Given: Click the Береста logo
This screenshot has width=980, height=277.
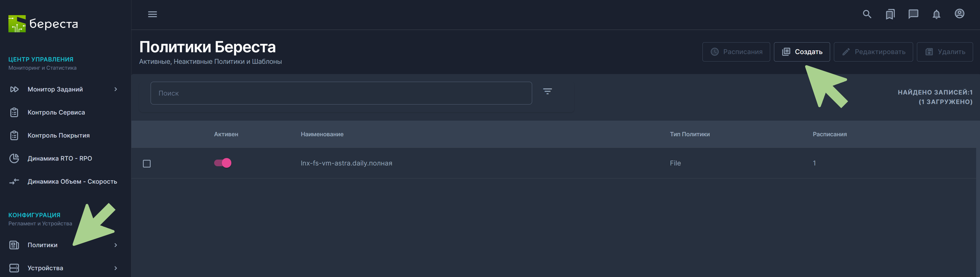Looking at the screenshot, I should 43,23.
